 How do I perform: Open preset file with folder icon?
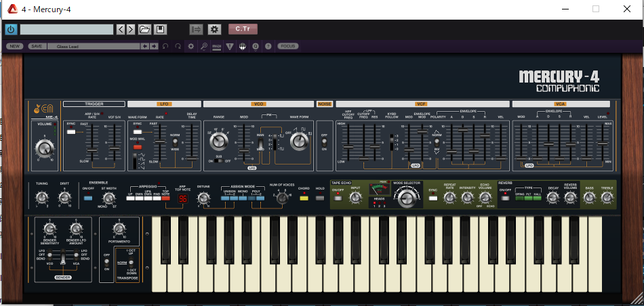click(x=144, y=30)
